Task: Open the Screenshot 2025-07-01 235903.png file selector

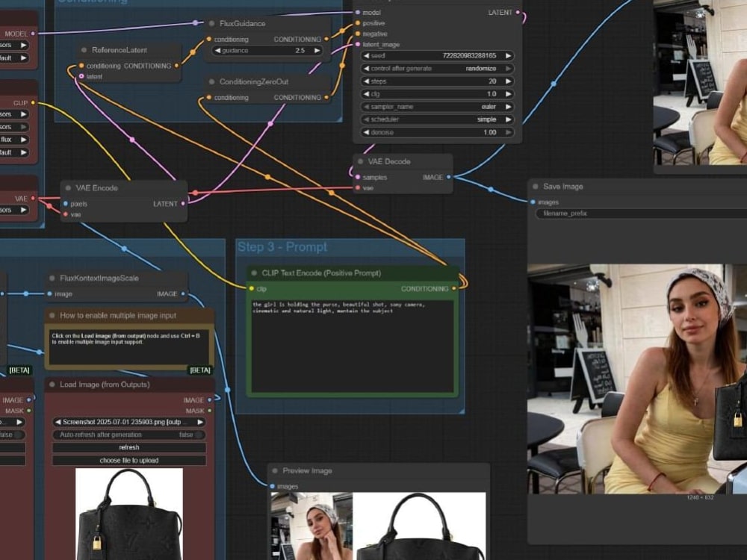Action: (x=128, y=422)
